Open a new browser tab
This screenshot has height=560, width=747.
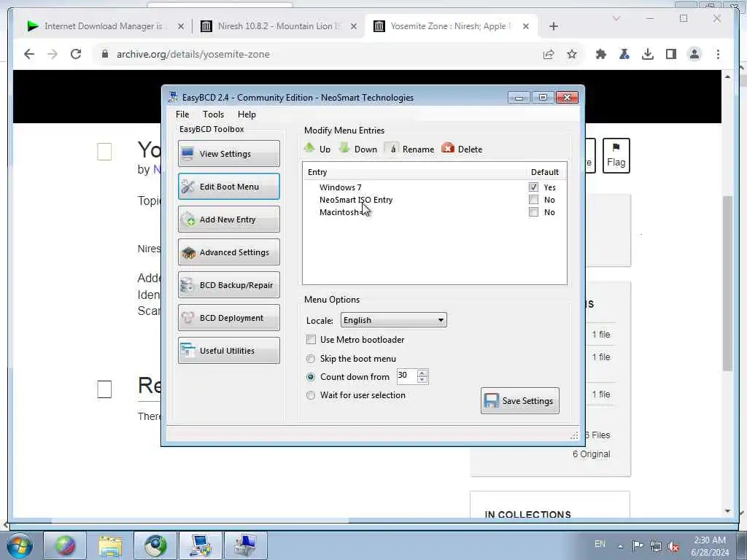point(553,26)
